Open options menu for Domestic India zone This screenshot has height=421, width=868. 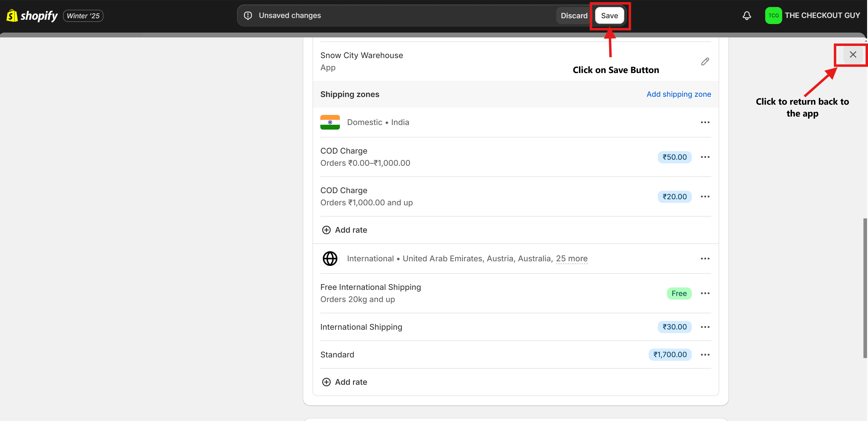(x=705, y=122)
